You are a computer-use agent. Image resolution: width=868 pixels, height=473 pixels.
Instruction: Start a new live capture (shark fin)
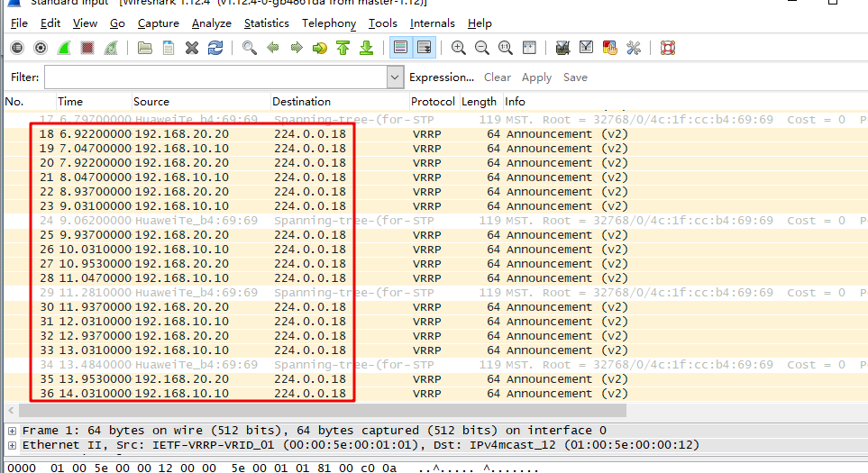pos(64,48)
